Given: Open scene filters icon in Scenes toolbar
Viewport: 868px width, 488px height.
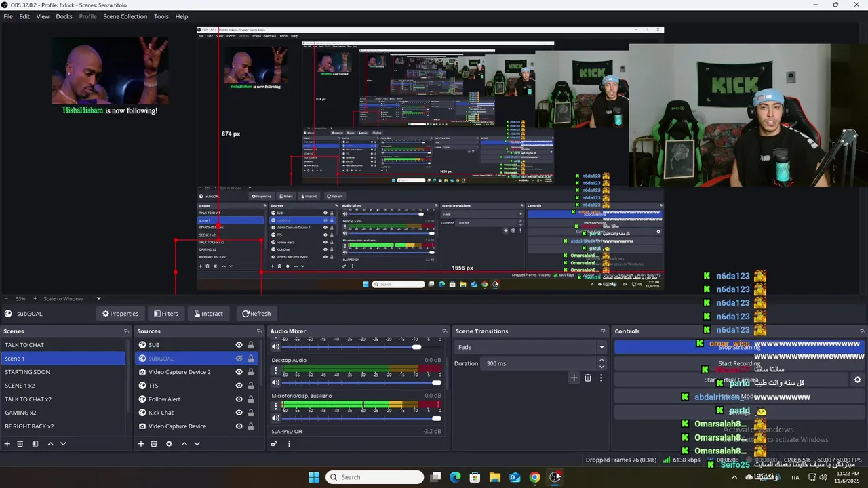Looking at the screenshot, I should (35, 444).
